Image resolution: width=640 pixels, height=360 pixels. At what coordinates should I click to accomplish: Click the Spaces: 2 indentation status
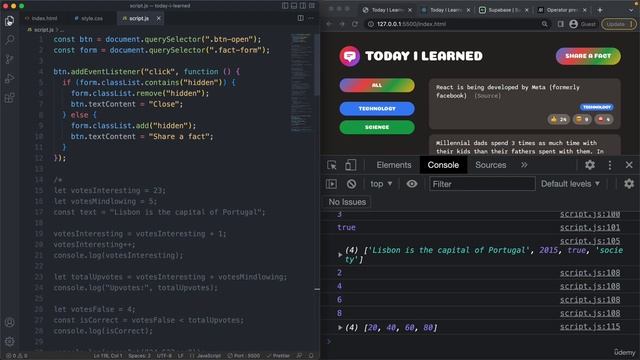click(139, 356)
